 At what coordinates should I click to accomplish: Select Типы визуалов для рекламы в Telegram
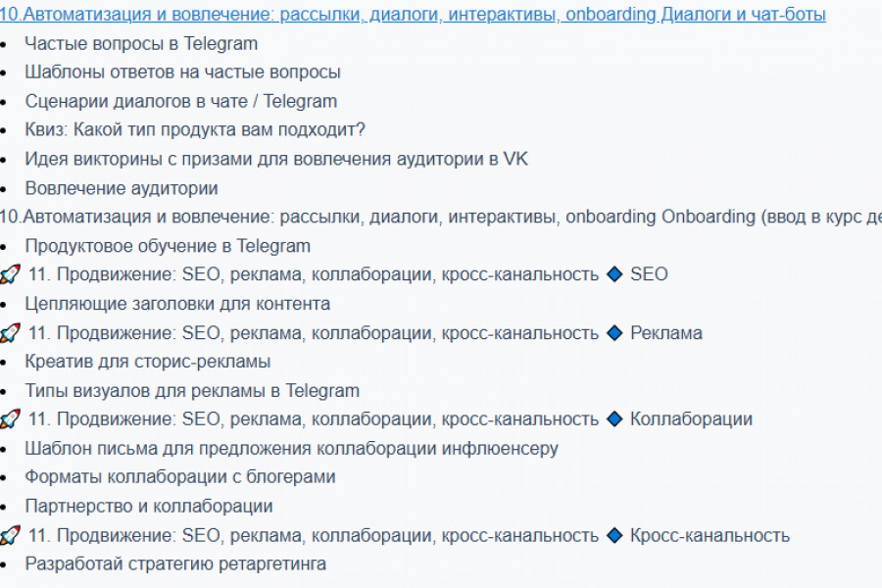tap(192, 391)
